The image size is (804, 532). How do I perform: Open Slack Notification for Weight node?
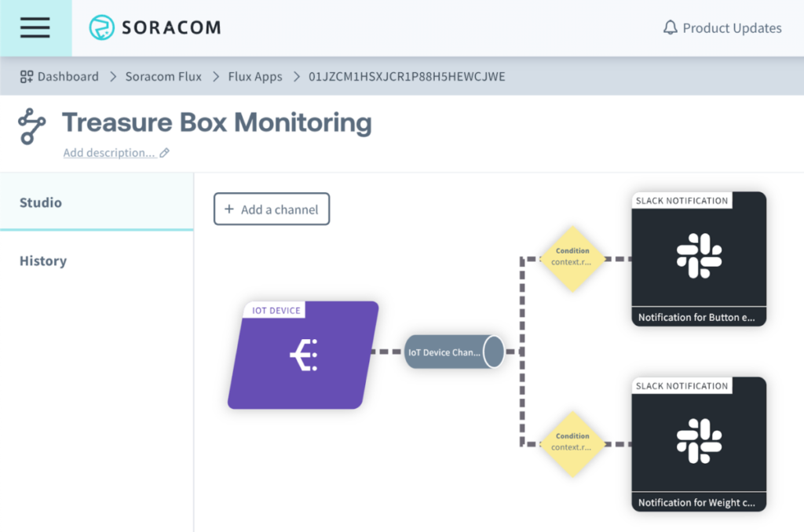tap(699, 443)
